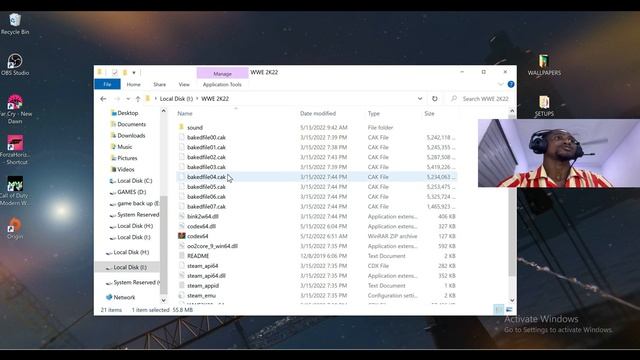Select the README text document icon
640x360 pixels.
tap(182, 256)
